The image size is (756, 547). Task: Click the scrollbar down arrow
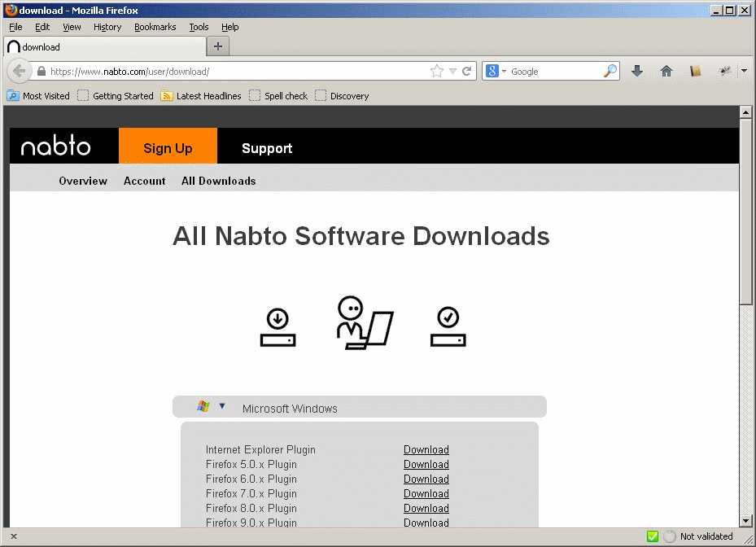click(745, 521)
